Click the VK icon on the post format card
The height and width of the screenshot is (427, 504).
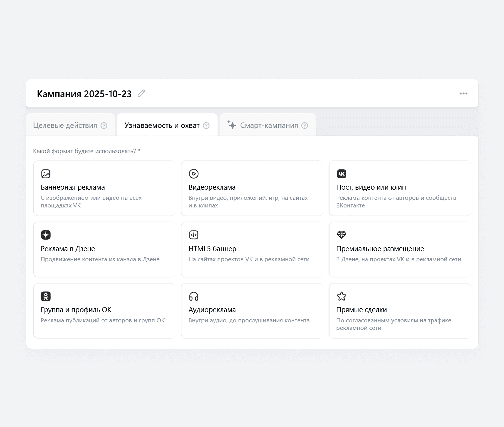[341, 173]
